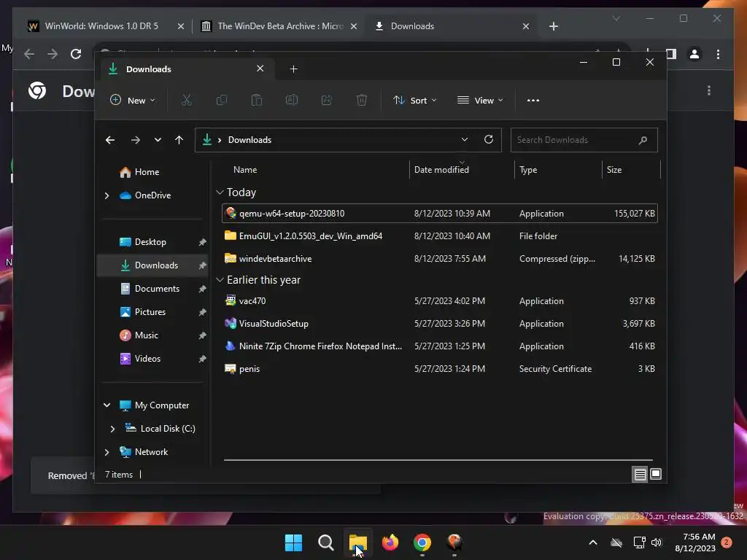This screenshot has width=747, height=560.
Task: Open Chrome's profile avatar button
Action: [x=694, y=54]
